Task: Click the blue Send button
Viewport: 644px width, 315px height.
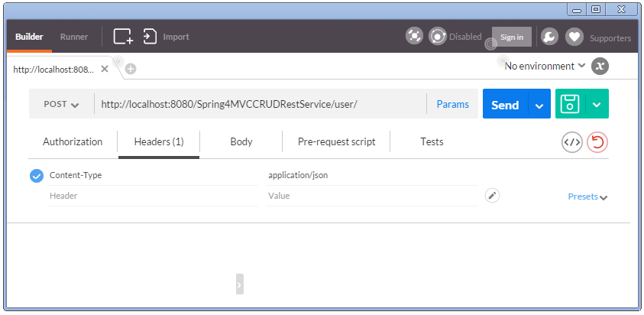Action: 505,106
